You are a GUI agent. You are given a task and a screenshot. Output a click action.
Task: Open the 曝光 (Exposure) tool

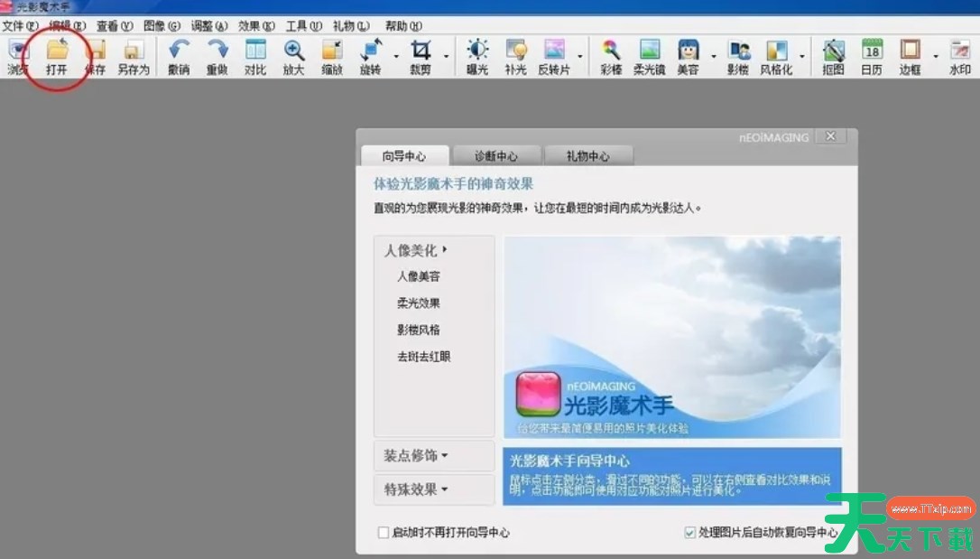[x=476, y=56]
